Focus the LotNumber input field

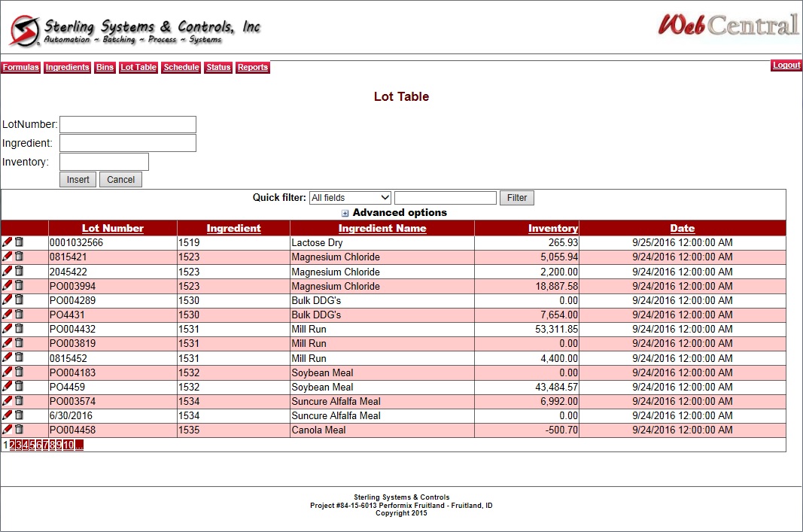click(128, 124)
